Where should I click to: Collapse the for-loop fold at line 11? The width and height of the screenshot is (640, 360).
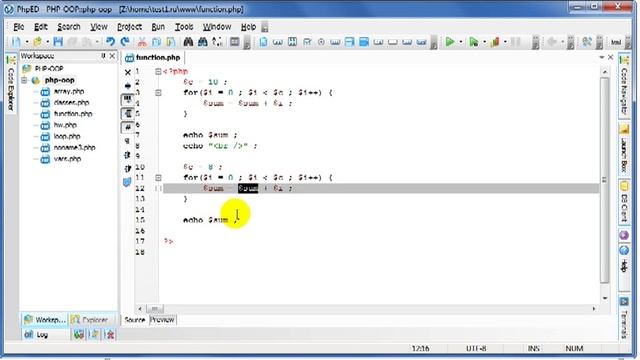158,178
